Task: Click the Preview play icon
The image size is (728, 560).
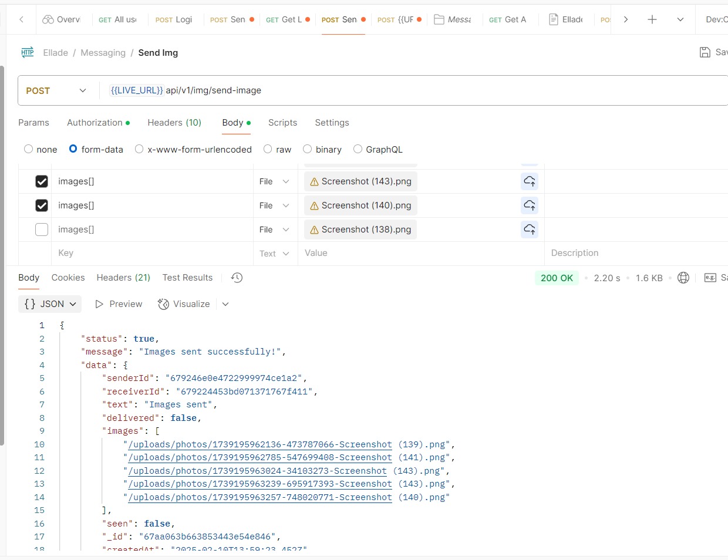Action: coord(99,304)
